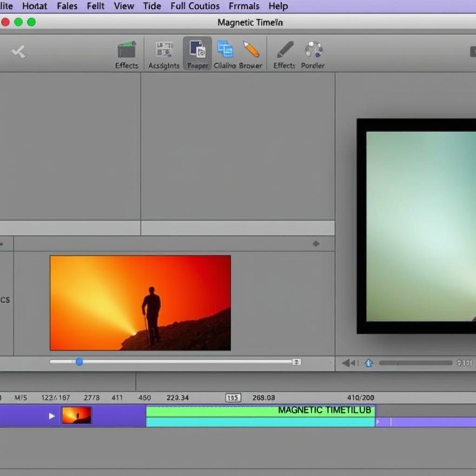
Task: Open the Help menu
Action: [278, 6]
